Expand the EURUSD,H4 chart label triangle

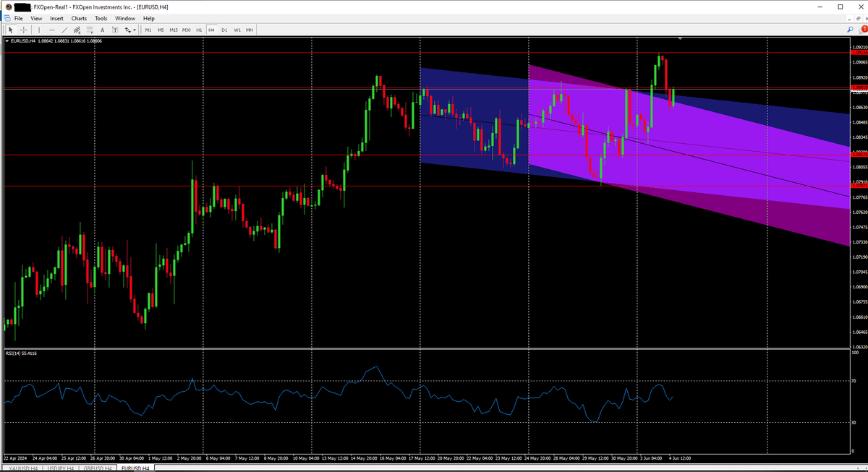[x=7, y=40]
